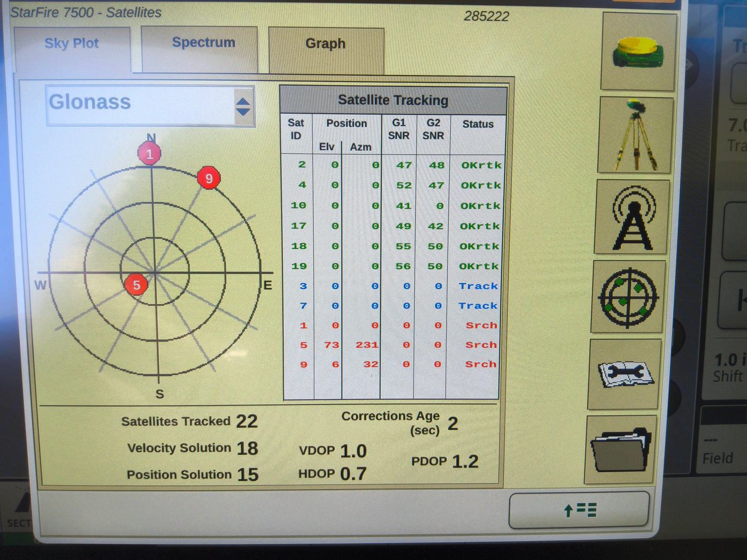Click Position Solution value 15
This screenshot has height=560, width=747.
pos(248,475)
